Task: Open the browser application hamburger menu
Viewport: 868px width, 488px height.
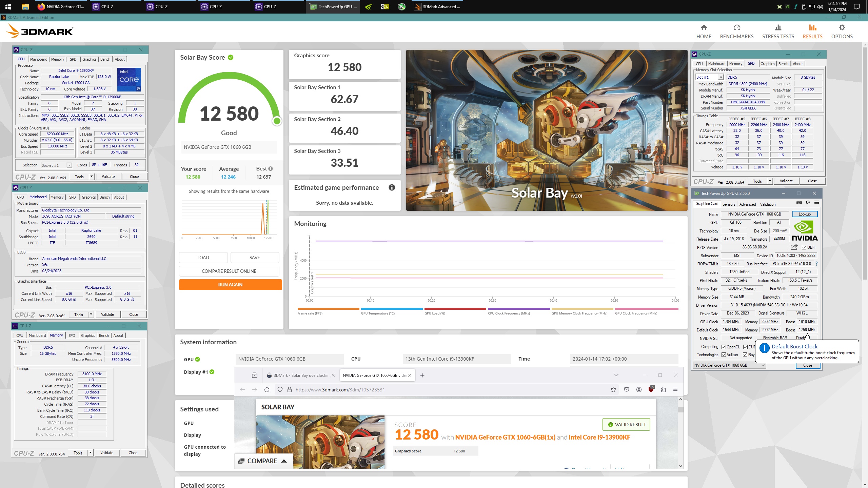Action: pos(675,390)
